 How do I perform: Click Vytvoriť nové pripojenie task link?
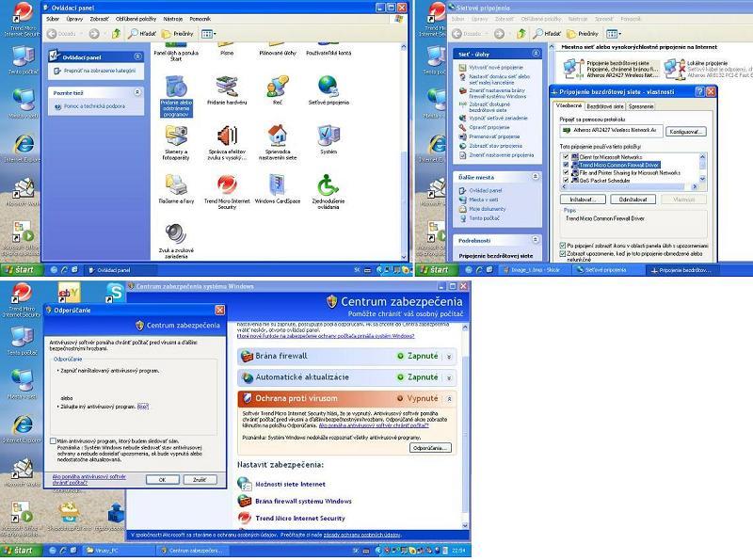coord(496,68)
